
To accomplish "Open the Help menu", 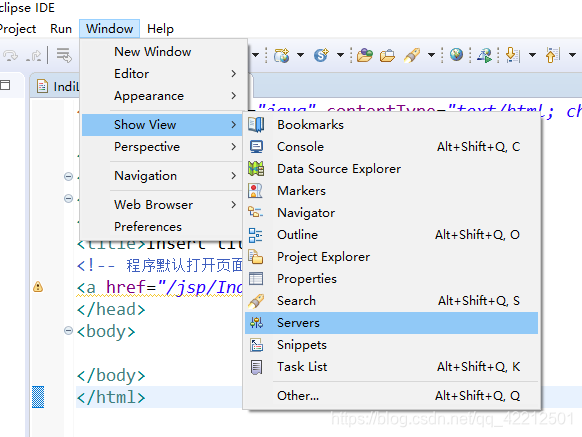I will tap(160, 29).
